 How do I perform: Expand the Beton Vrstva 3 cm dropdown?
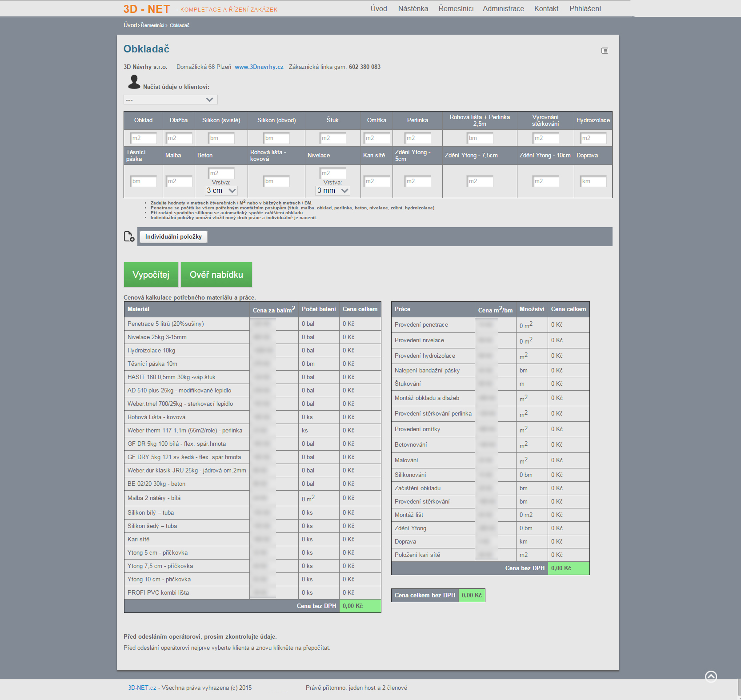pos(221,191)
